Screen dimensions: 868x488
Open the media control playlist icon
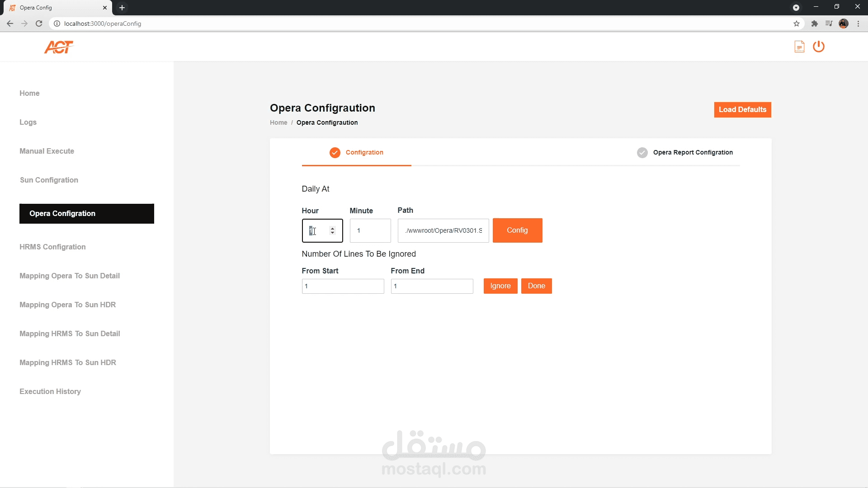828,23
